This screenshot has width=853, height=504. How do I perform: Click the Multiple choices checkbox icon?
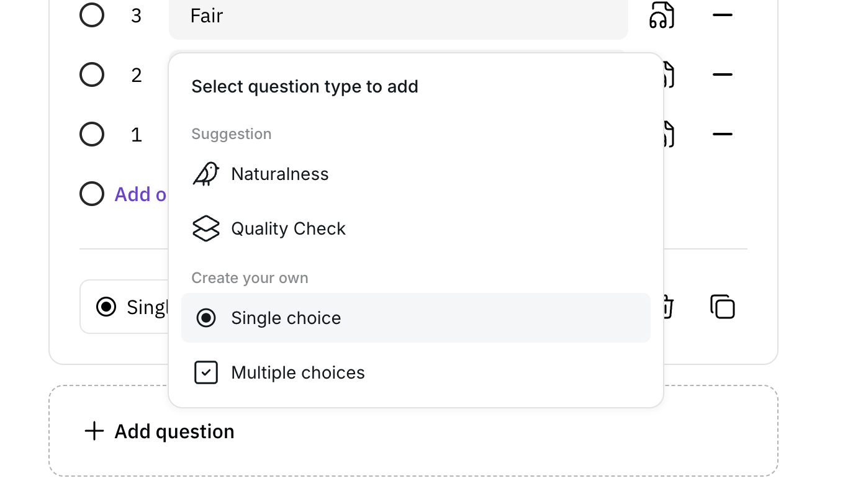[x=206, y=372]
